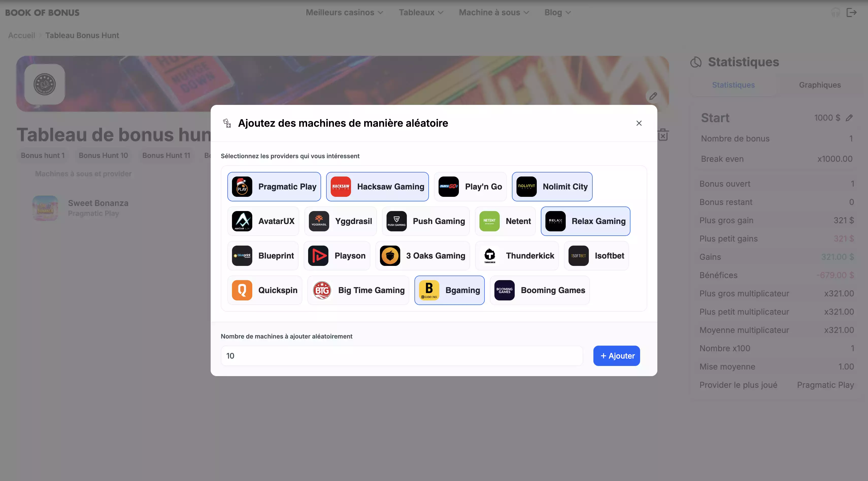This screenshot has height=481, width=868.
Task: Close the random machines modal
Action: click(639, 123)
